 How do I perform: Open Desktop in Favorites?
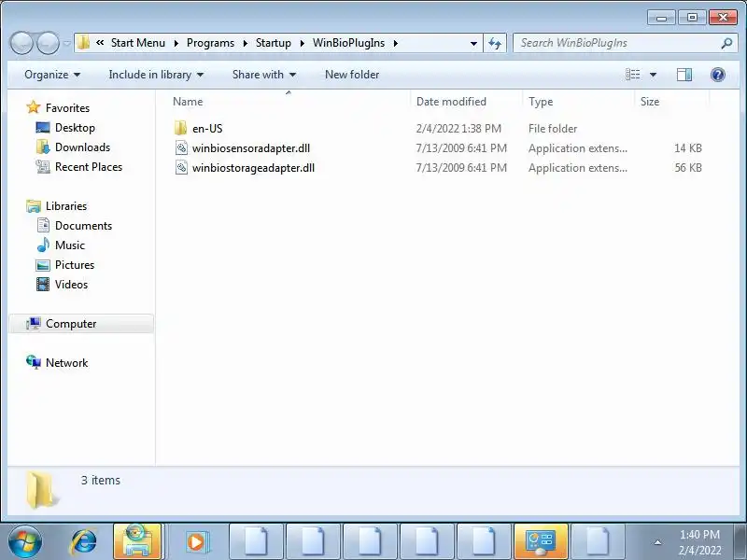tap(75, 128)
